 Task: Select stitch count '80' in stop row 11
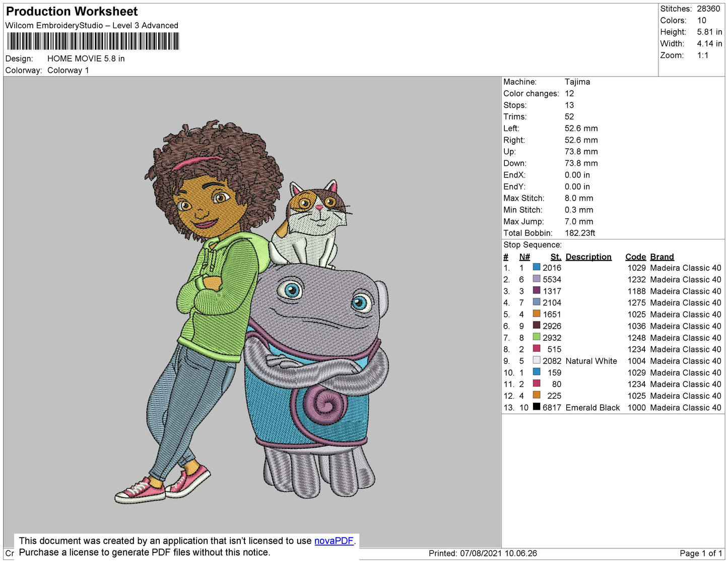pos(556,384)
